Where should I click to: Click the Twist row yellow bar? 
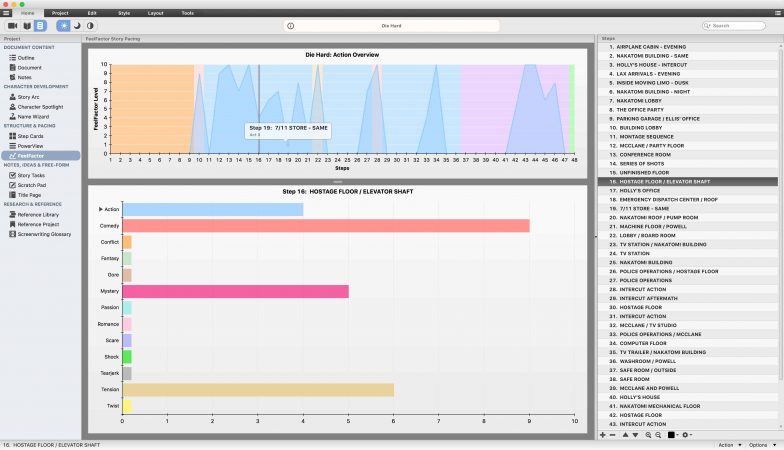pos(127,406)
